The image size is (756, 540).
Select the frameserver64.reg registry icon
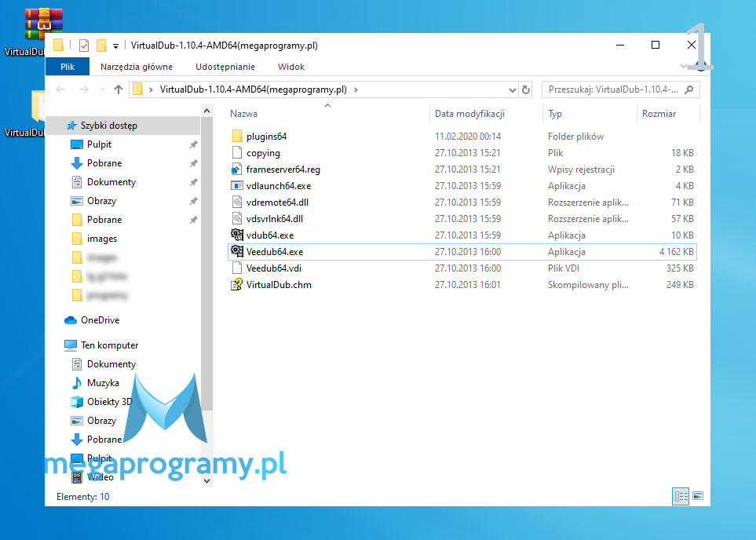237,170
